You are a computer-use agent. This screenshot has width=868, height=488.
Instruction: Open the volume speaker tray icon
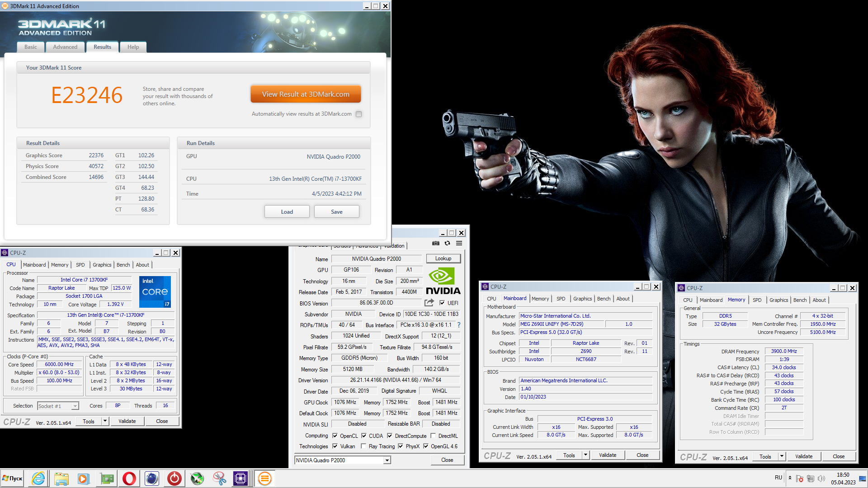pyautogui.click(x=821, y=479)
